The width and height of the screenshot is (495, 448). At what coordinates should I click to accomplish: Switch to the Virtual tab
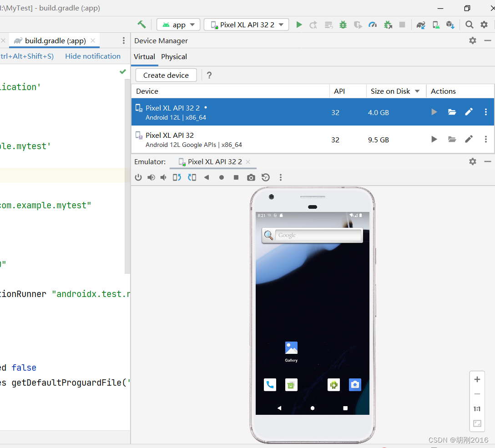coord(144,57)
